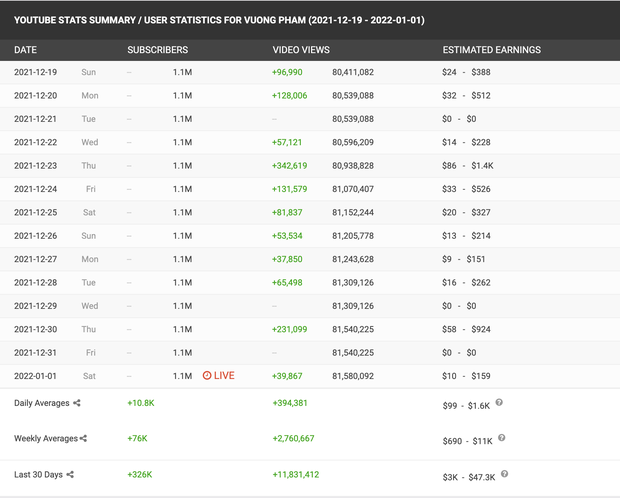Select date 2021-12-31
Image resolution: width=620 pixels, height=498 pixels.
[36, 352]
